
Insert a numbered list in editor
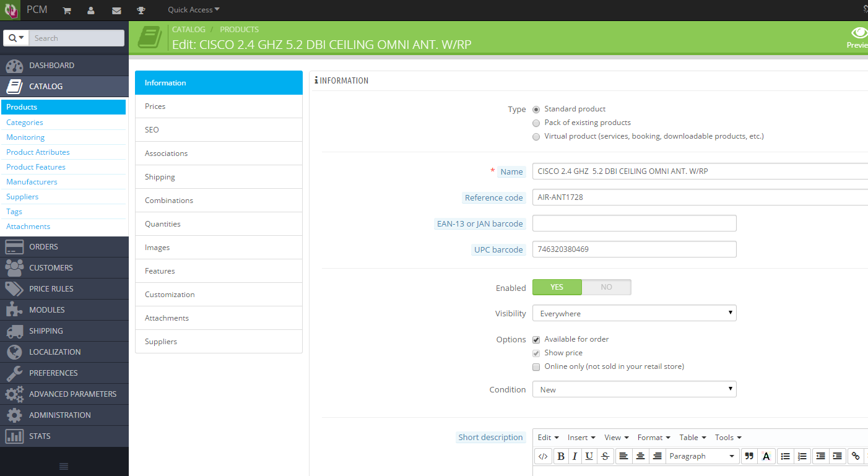pyautogui.click(x=802, y=456)
